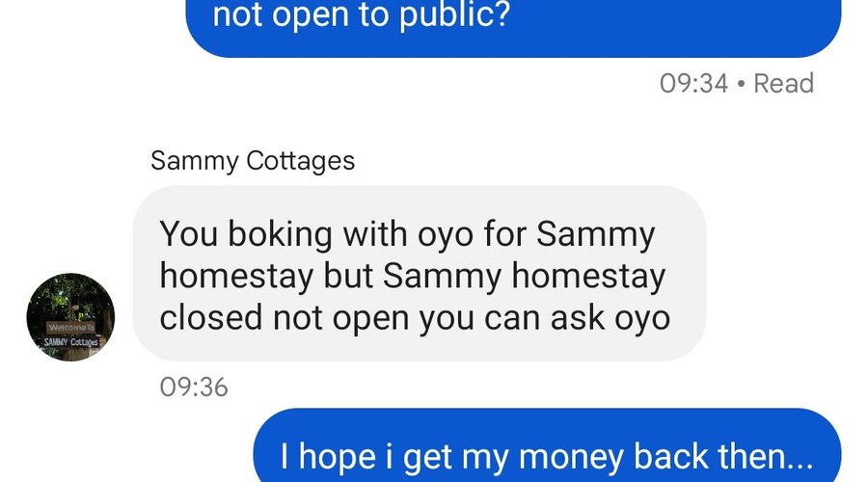Screen dimensions: 868x482
Task: Tap the line 'homestay but Sammy homestay'
Action: click(x=413, y=276)
